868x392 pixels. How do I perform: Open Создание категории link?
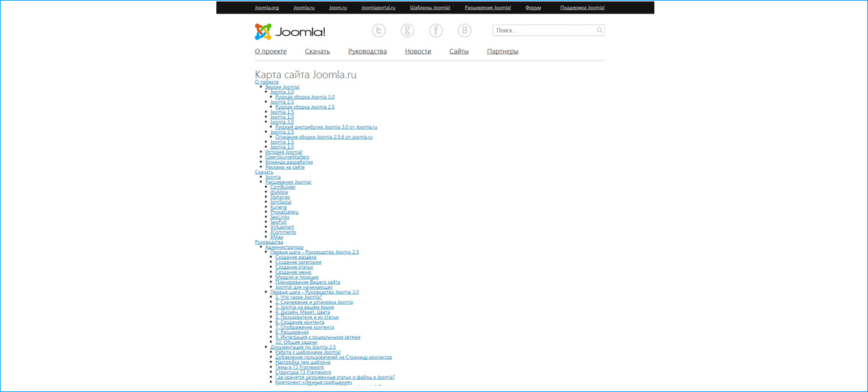coord(298,262)
